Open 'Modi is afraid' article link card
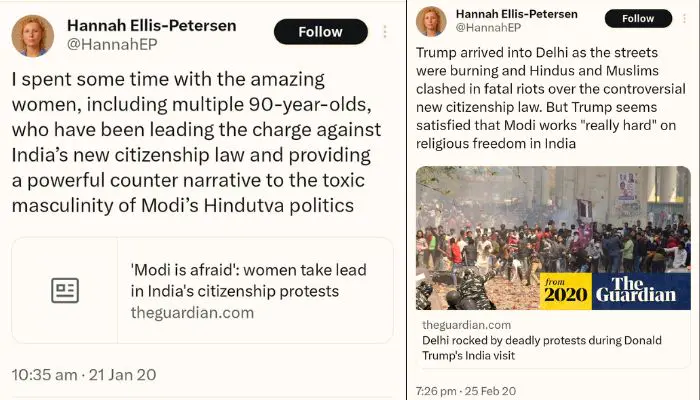 pyautogui.click(x=202, y=291)
